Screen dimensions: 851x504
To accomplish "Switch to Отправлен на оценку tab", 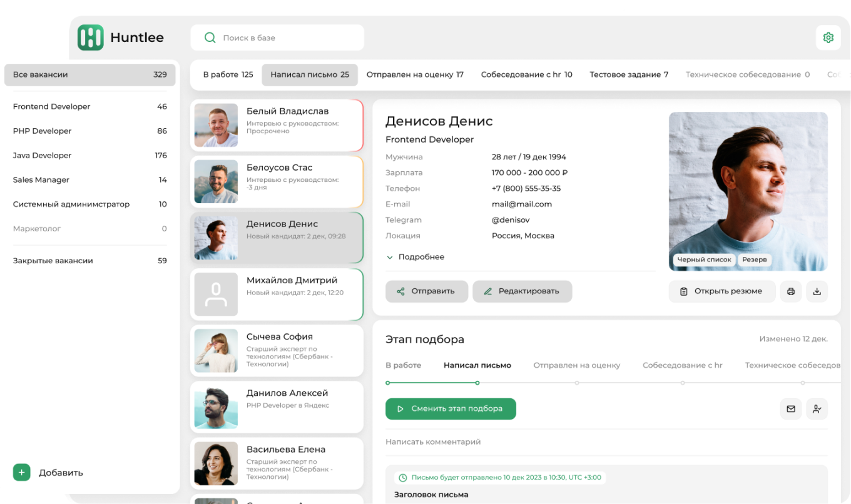I will pyautogui.click(x=414, y=74).
